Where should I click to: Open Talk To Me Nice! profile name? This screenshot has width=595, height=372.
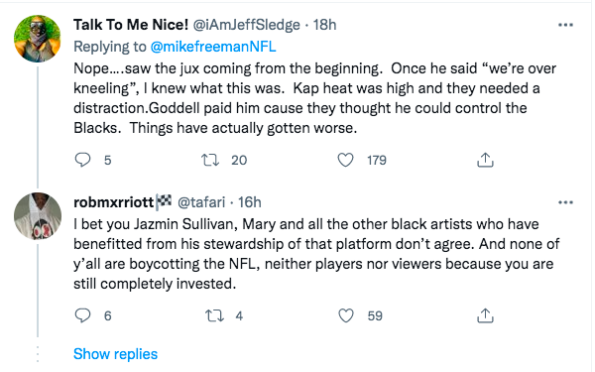coord(131,25)
